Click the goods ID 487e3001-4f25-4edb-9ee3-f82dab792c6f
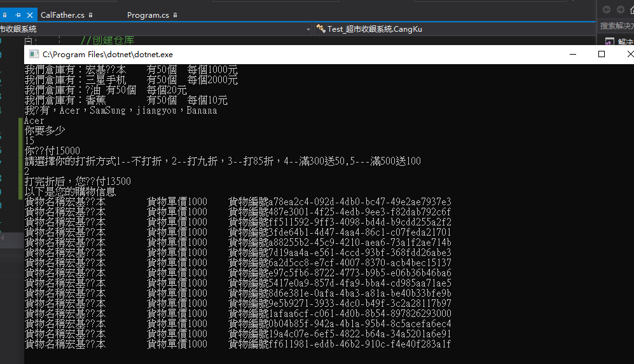This screenshot has height=364, width=634. click(359, 212)
